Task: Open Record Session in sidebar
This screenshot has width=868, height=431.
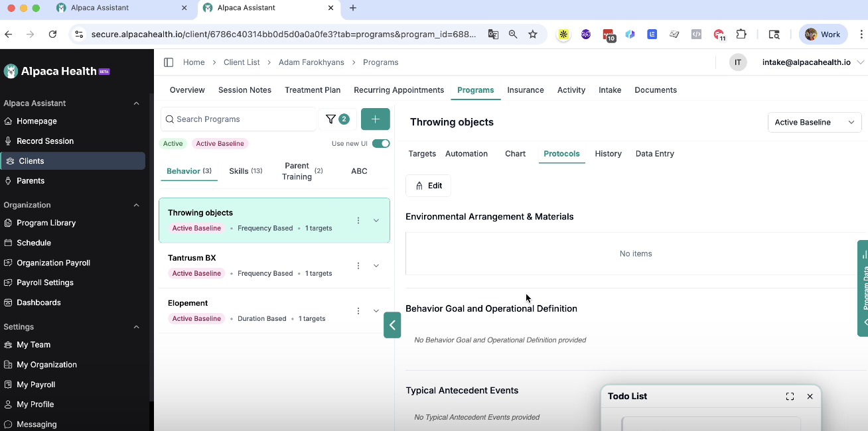Action: [45, 141]
